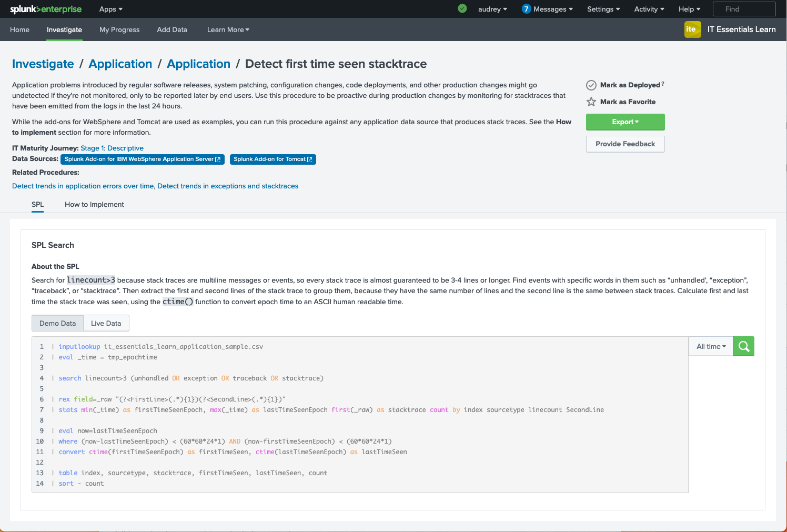787x532 pixels.
Task: Click the Messages count badge showing 7
Action: (x=526, y=9)
